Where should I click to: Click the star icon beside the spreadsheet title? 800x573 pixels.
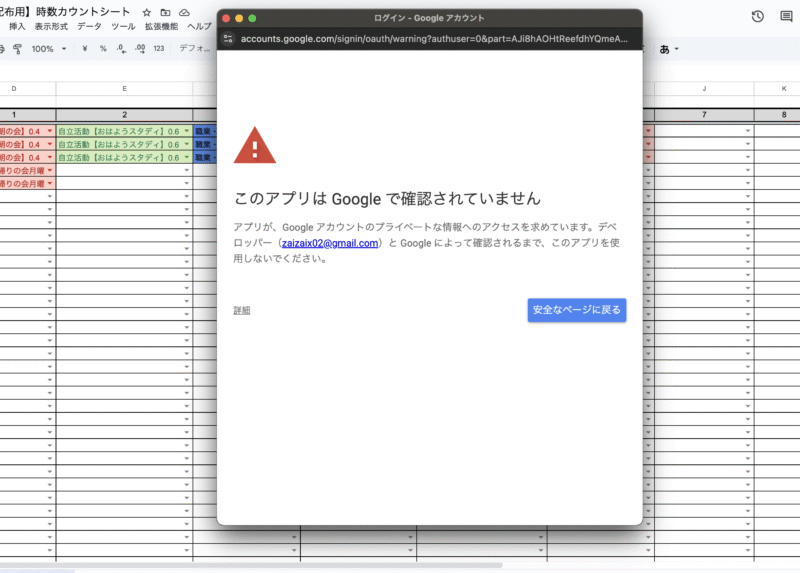click(147, 11)
